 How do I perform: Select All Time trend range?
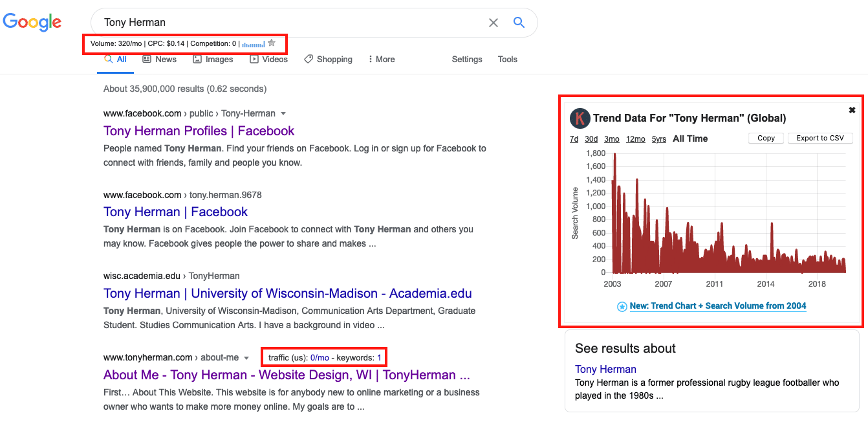tap(690, 139)
